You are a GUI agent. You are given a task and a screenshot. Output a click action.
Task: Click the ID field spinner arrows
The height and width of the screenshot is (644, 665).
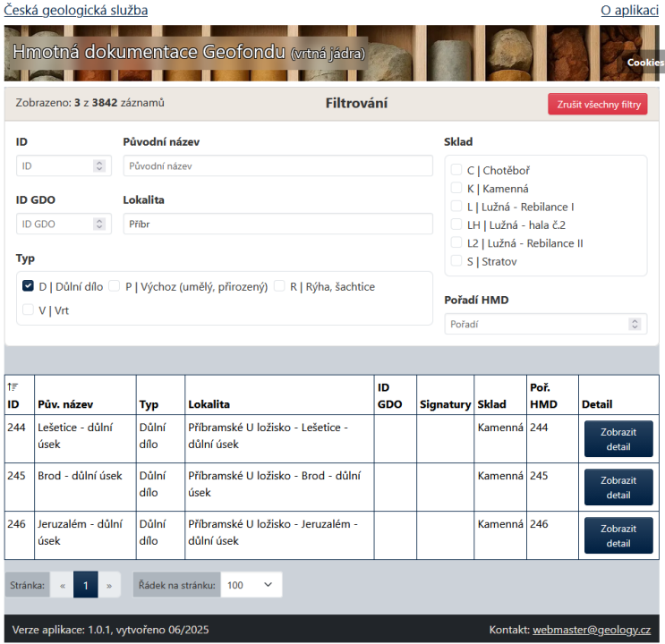[x=98, y=166]
